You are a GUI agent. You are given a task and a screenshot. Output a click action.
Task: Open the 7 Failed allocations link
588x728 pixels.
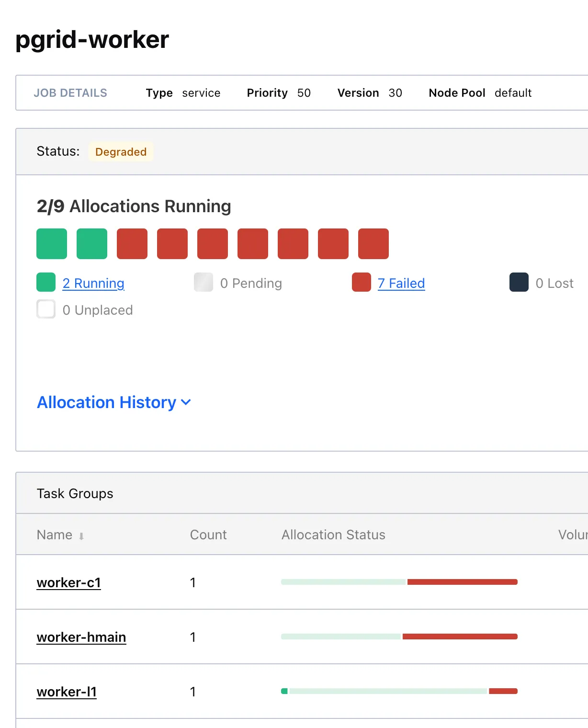pos(401,283)
